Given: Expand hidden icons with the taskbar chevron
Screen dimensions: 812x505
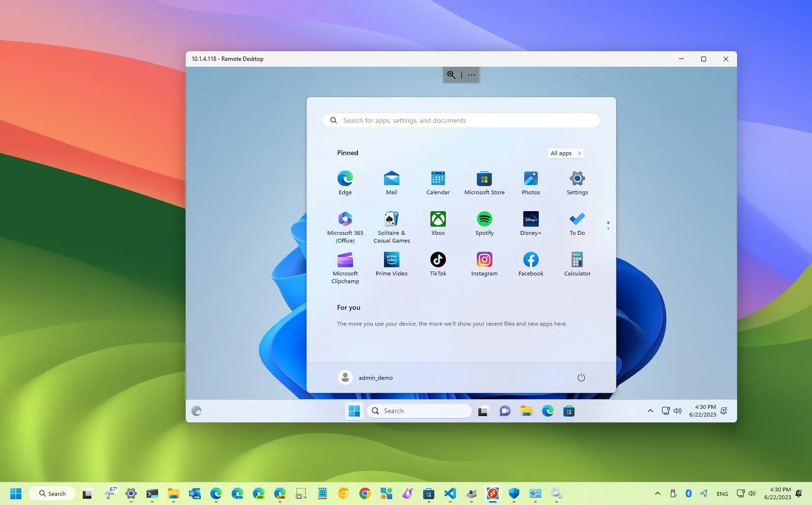Looking at the screenshot, I should (657, 493).
